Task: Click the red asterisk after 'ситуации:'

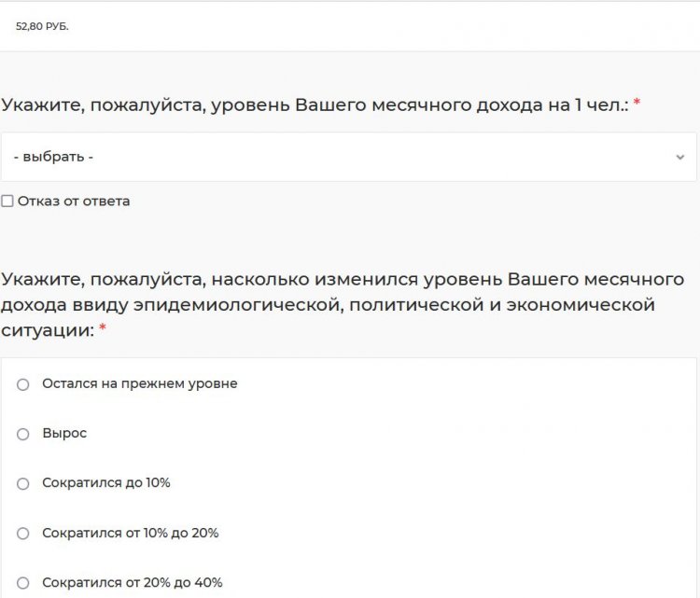Action: click(103, 331)
